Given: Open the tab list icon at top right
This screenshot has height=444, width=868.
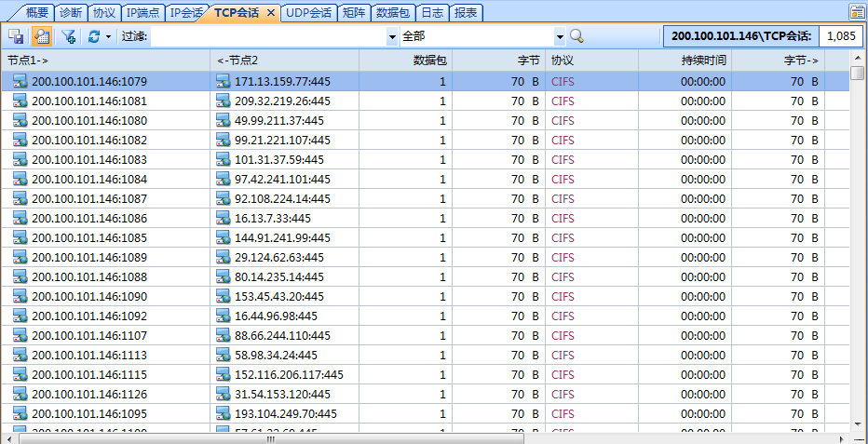Looking at the screenshot, I should click(x=856, y=12).
